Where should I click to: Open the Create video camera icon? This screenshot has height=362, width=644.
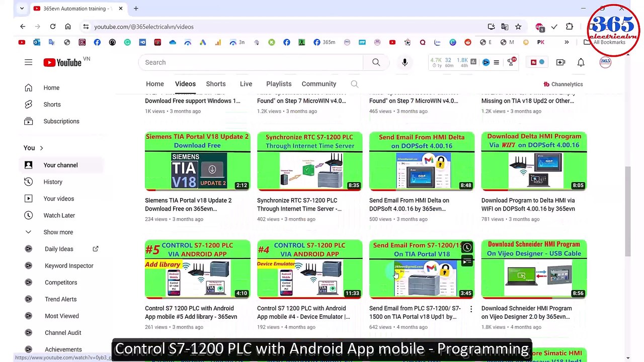pos(560,62)
